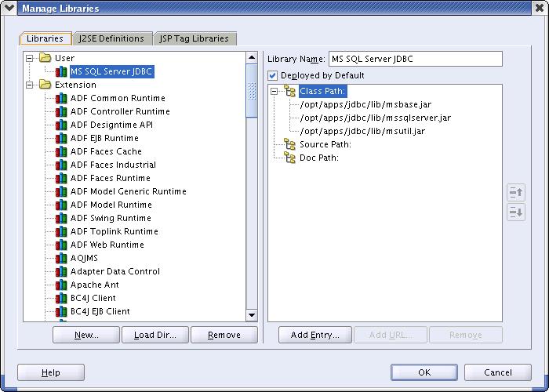The width and height of the screenshot is (549, 392).
Task: Select the ADF Toplink Runtime text row
Action: click(x=115, y=231)
